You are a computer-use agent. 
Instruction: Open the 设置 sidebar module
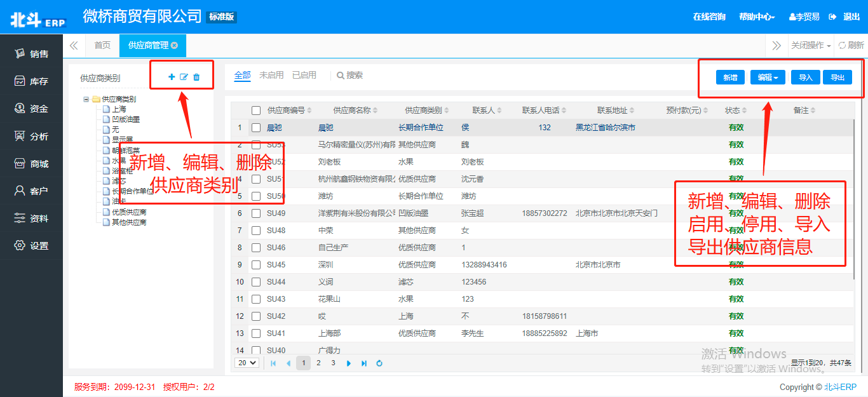tap(31, 245)
